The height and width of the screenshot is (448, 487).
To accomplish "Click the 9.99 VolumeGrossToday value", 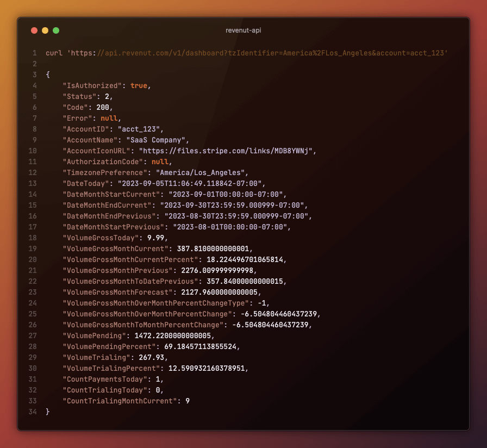I will (x=155, y=238).
